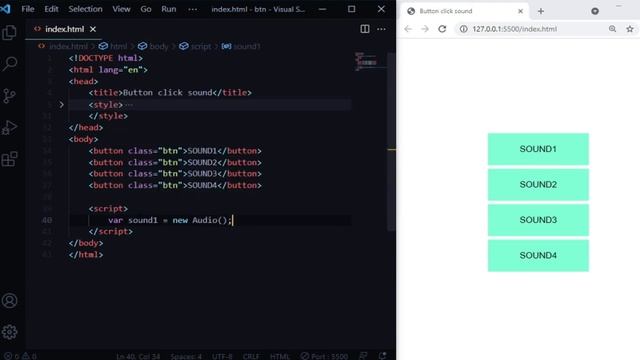Change line ending via CRLF status item

(x=251, y=356)
